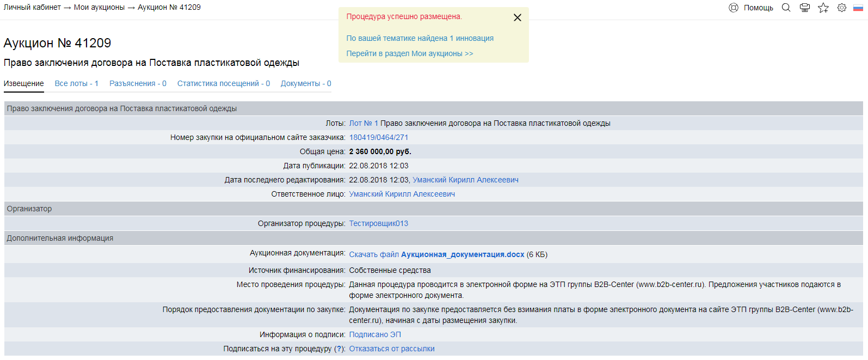Open search with the magnifier icon
This screenshot has width=868, height=360.
tap(786, 8)
